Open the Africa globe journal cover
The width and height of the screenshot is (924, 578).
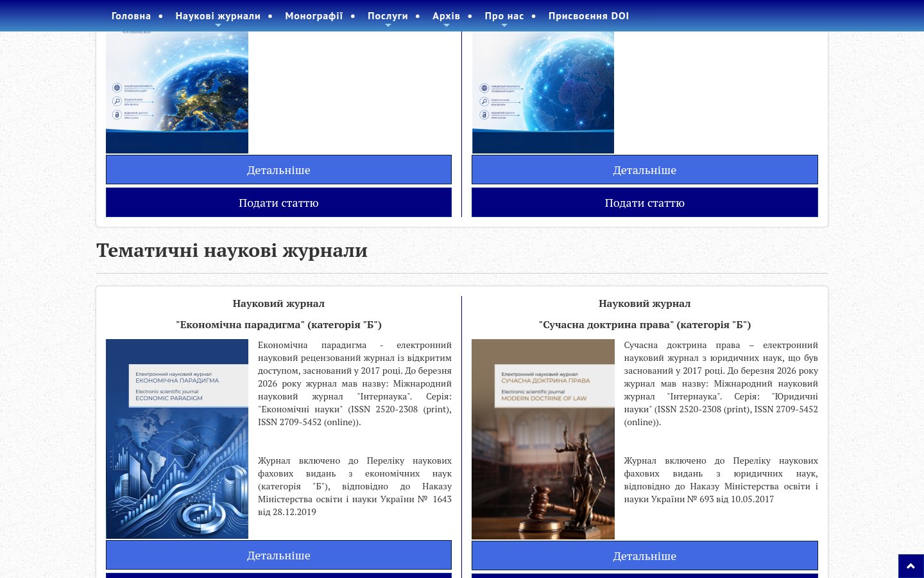[x=543, y=92]
